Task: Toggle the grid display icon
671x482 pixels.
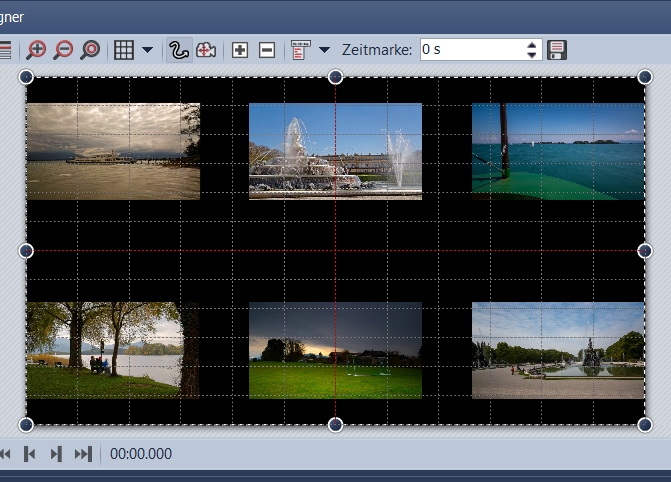Action: (123, 50)
